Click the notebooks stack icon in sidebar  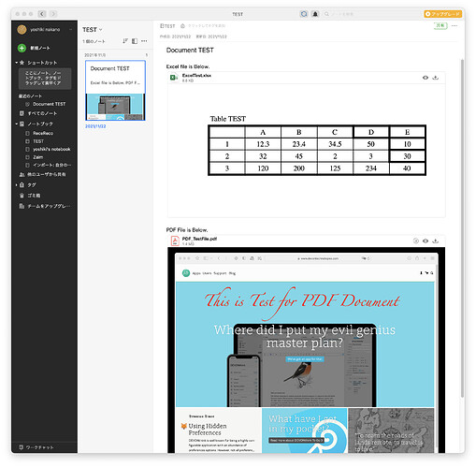click(x=22, y=124)
